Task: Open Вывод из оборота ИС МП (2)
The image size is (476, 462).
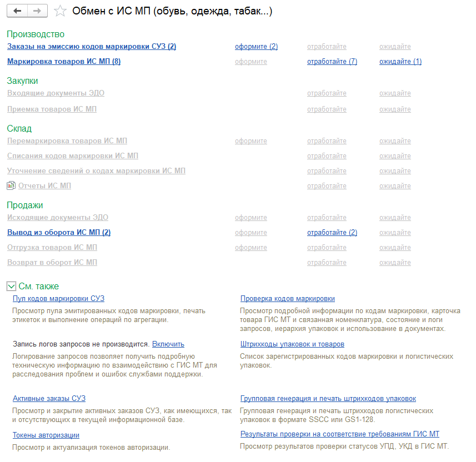Action: coord(59,232)
